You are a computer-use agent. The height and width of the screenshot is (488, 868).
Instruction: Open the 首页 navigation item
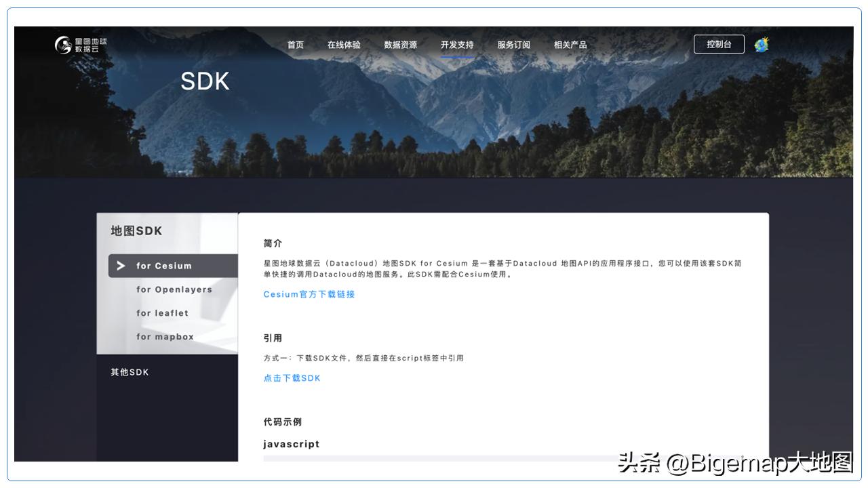tap(296, 44)
